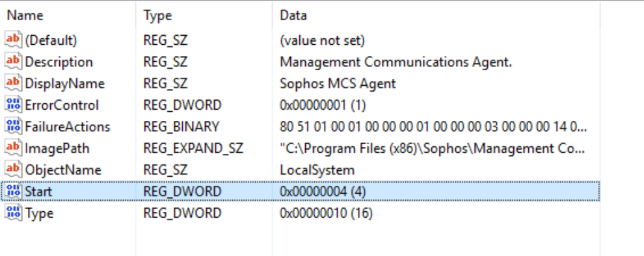
Task: Click the binary icon beside ErrorControl
Action: [13, 105]
